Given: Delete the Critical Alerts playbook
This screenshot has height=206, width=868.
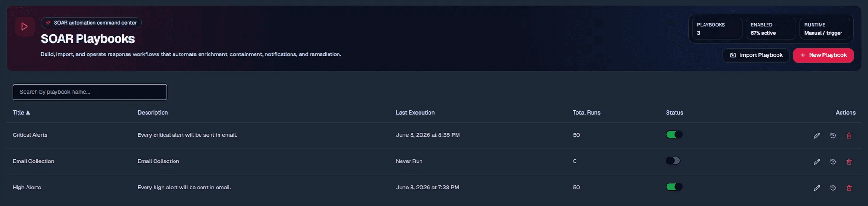Looking at the screenshot, I should 849,135.
